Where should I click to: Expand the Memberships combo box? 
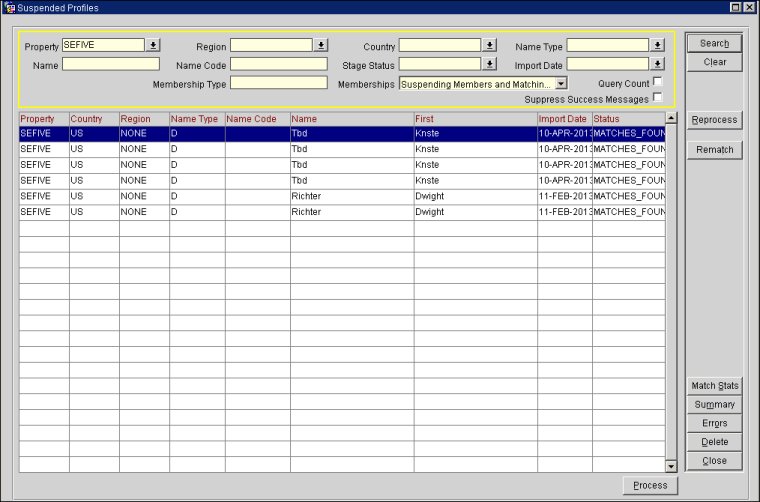point(561,84)
